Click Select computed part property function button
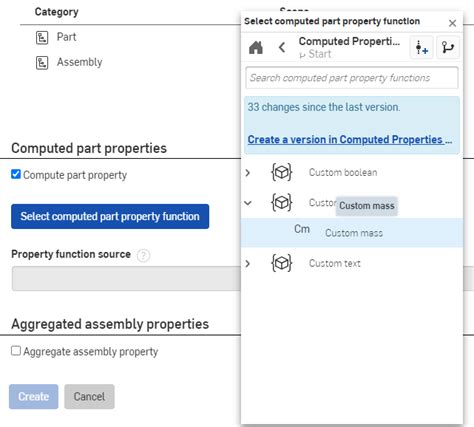 point(110,216)
